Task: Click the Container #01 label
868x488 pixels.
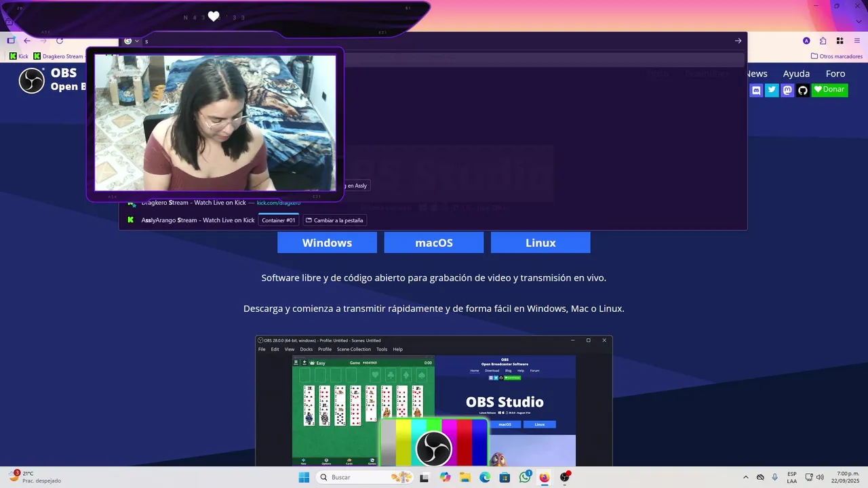Action: (279, 220)
